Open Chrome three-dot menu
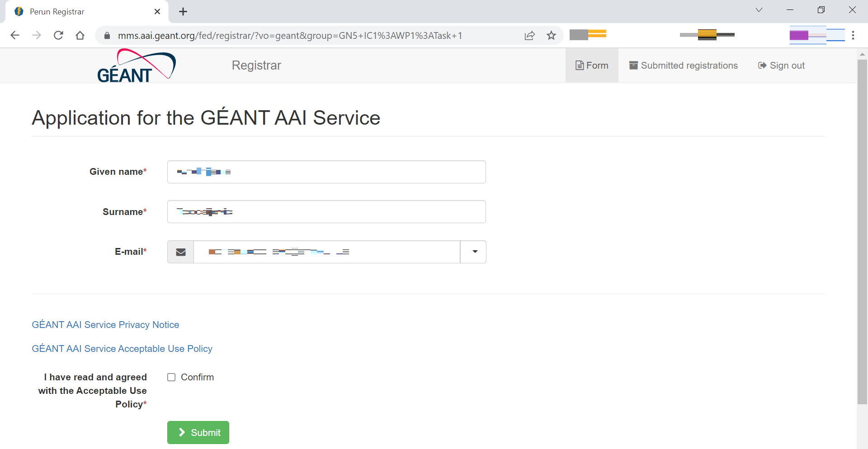The width and height of the screenshot is (868, 449). 853,35
